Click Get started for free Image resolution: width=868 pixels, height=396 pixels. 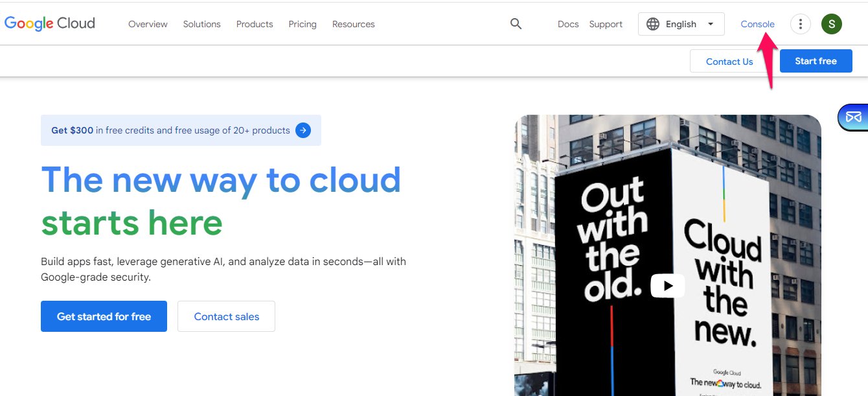point(104,316)
